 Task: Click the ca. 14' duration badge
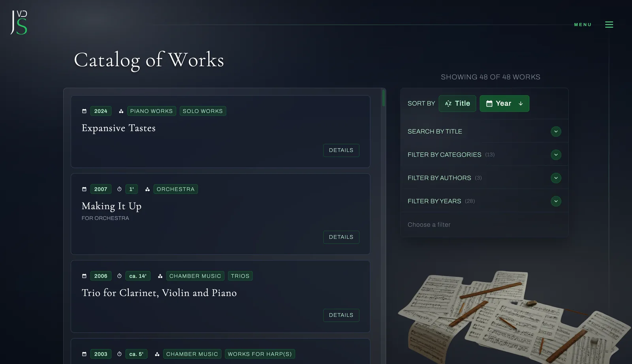(x=138, y=276)
